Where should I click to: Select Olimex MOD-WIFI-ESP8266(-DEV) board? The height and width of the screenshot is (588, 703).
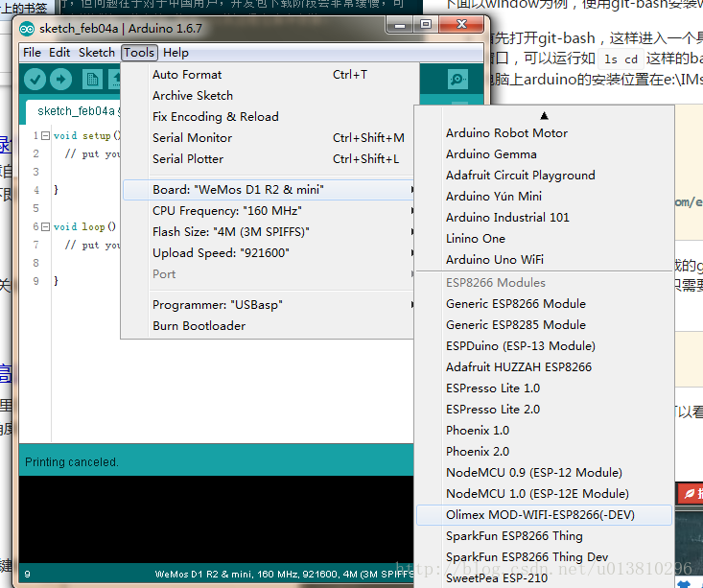544,515
